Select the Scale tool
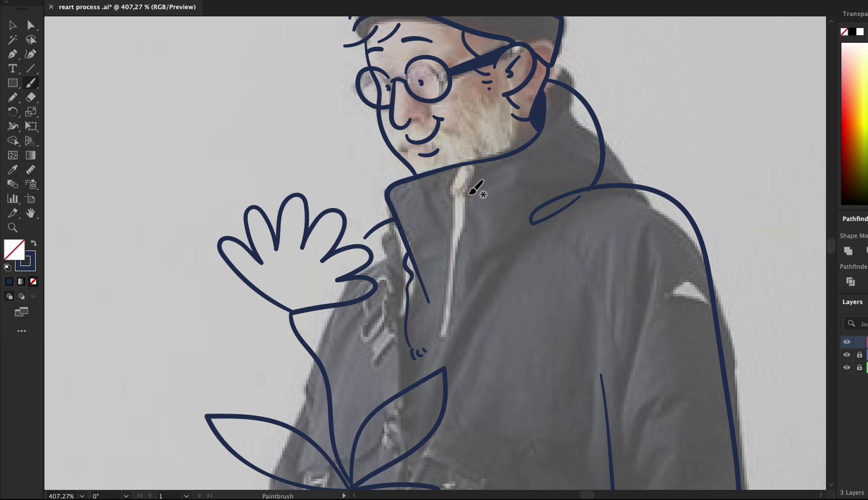Image resolution: width=868 pixels, height=500 pixels. 31,112
